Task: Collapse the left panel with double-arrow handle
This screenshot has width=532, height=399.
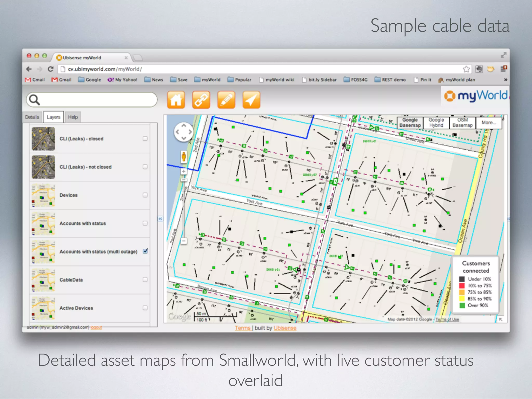Action: click(x=161, y=219)
